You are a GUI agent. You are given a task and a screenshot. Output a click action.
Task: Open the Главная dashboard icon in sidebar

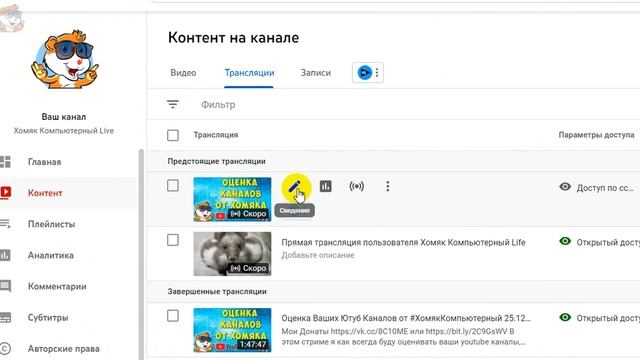5,162
